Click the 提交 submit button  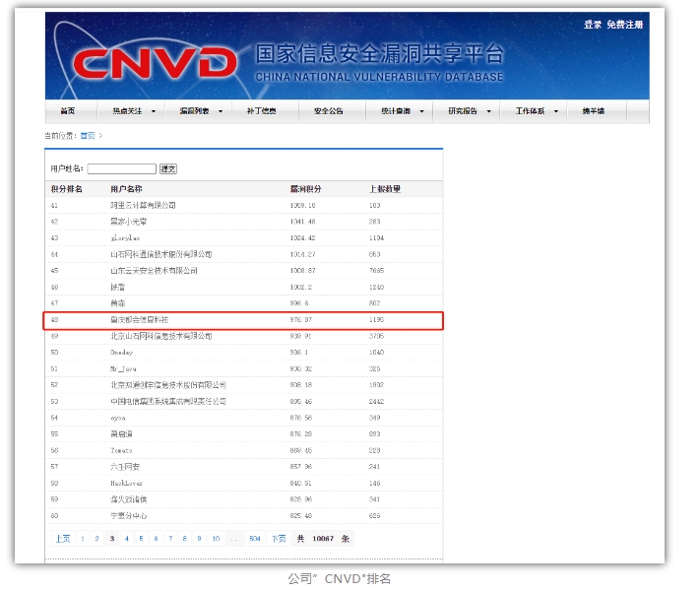tap(168, 168)
